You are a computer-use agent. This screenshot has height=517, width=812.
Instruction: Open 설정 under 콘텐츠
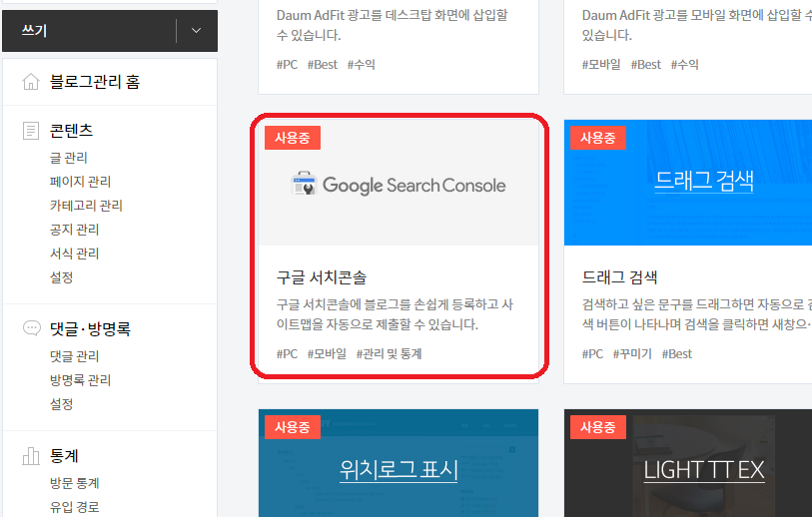click(x=61, y=276)
